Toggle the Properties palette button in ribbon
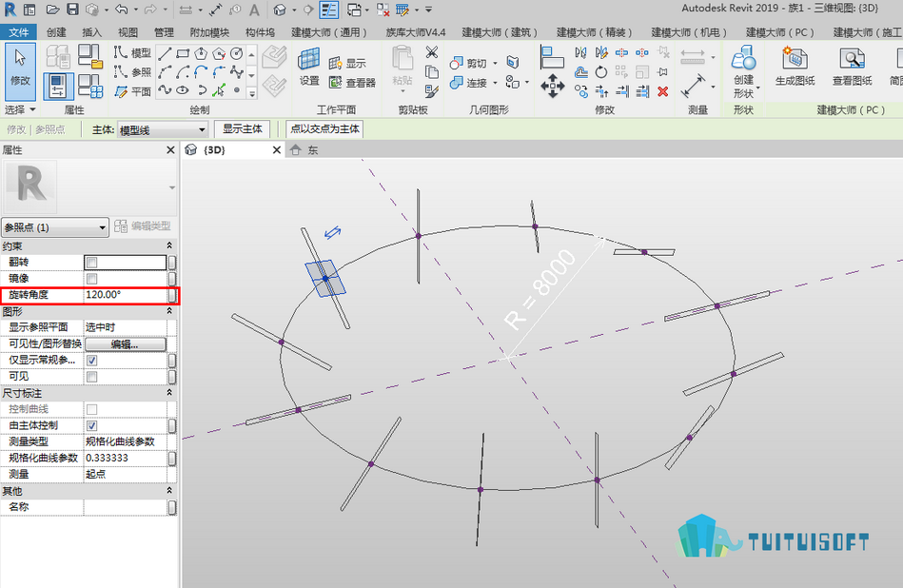Image resolution: width=903 pixels, height=588 pixels. (x=58, y=87)
